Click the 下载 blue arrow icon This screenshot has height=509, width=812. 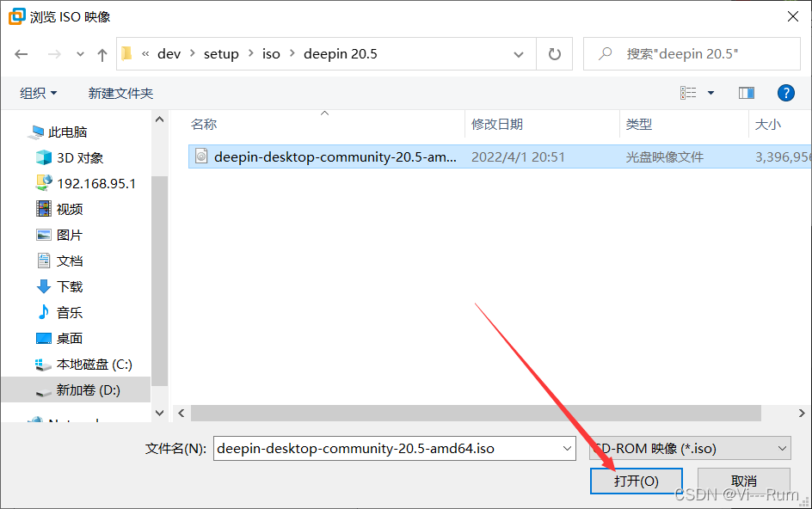pos(44,286)
